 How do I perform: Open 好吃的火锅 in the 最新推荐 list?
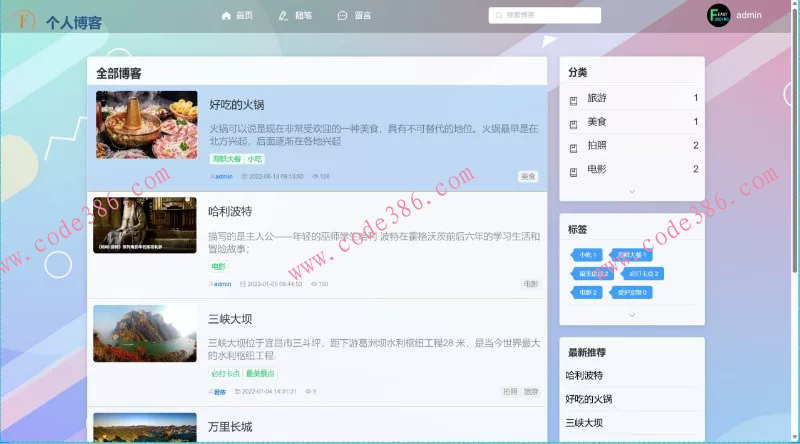(x=589, y=399)
